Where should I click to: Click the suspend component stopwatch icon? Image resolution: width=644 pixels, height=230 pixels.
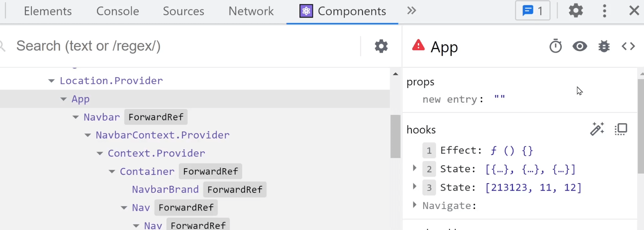coord(555,46)
